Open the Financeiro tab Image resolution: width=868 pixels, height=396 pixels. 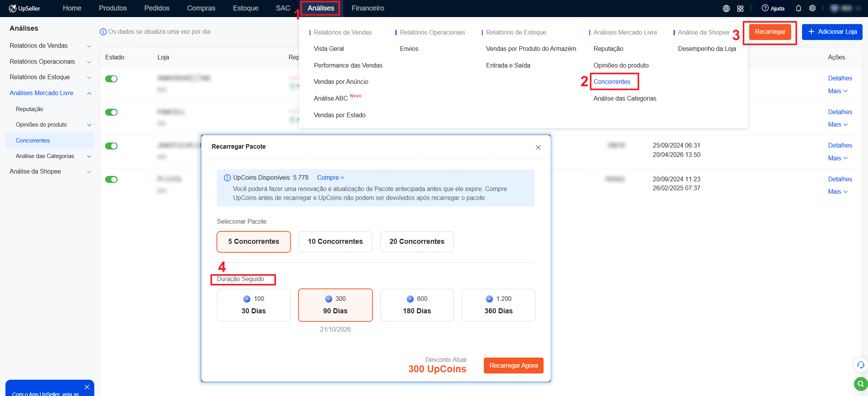tap(368, 8)
